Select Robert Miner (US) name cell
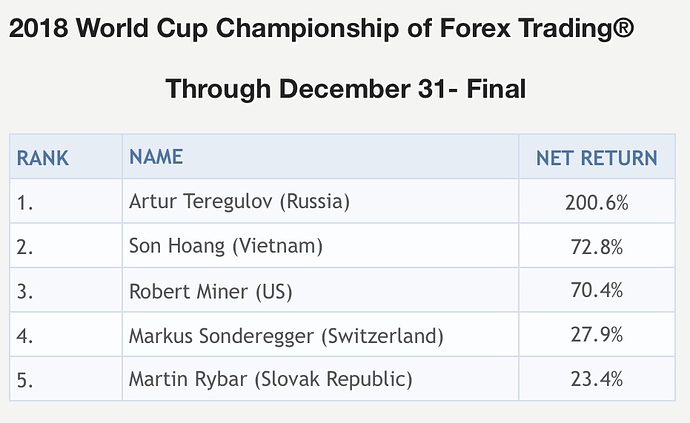Screen dimensions: 690x423 320,290
